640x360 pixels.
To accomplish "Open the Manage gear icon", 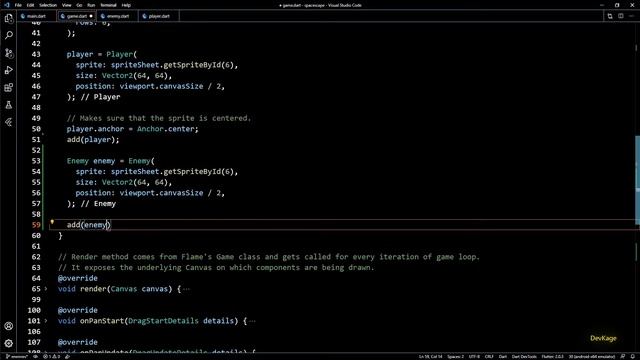I will pyautogui.click(x=9, y=343).
